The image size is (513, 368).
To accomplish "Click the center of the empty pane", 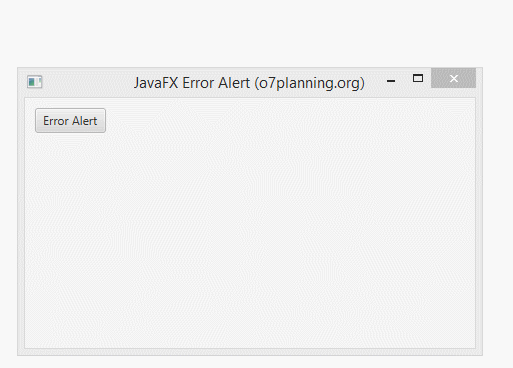I will (x=250, y=223).
